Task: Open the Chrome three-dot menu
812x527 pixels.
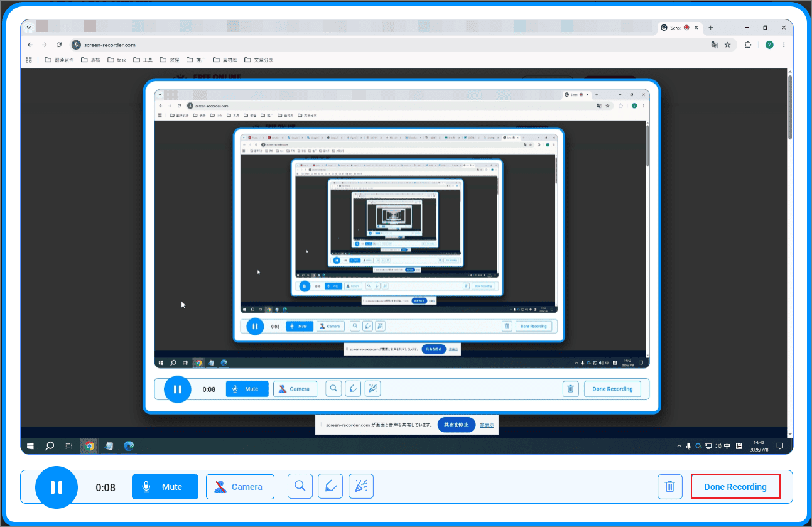Action: 784,45
